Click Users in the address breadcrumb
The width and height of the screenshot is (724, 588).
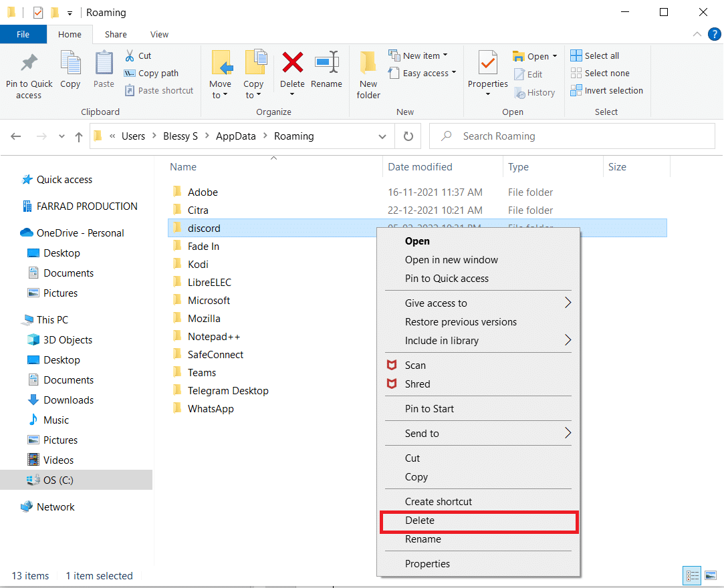(x=133, y=136)
